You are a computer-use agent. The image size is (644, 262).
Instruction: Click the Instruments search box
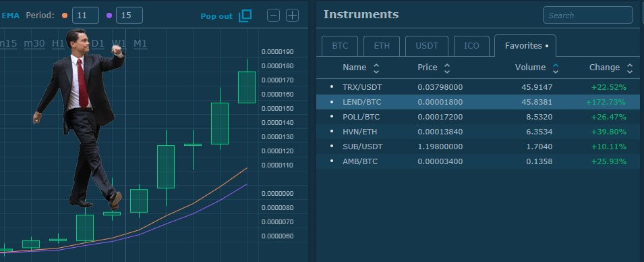tap(588, 16)
